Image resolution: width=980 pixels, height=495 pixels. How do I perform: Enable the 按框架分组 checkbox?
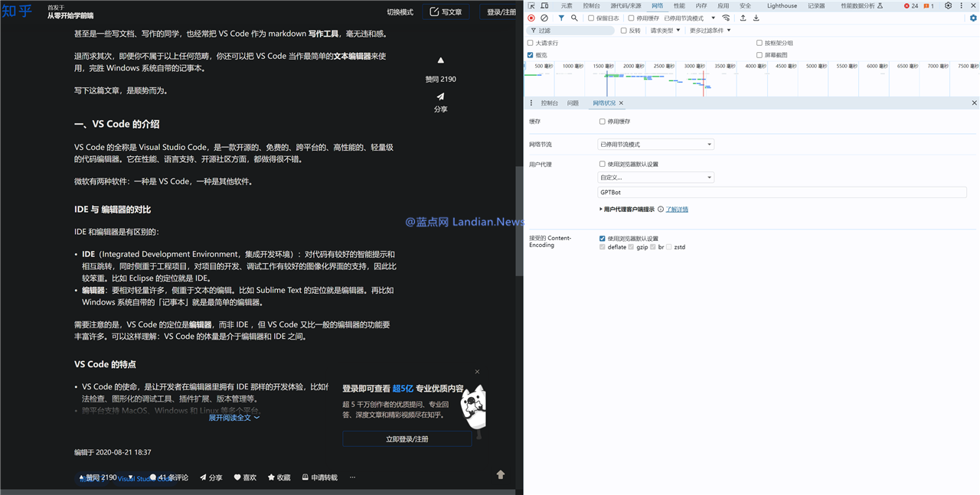759,43
